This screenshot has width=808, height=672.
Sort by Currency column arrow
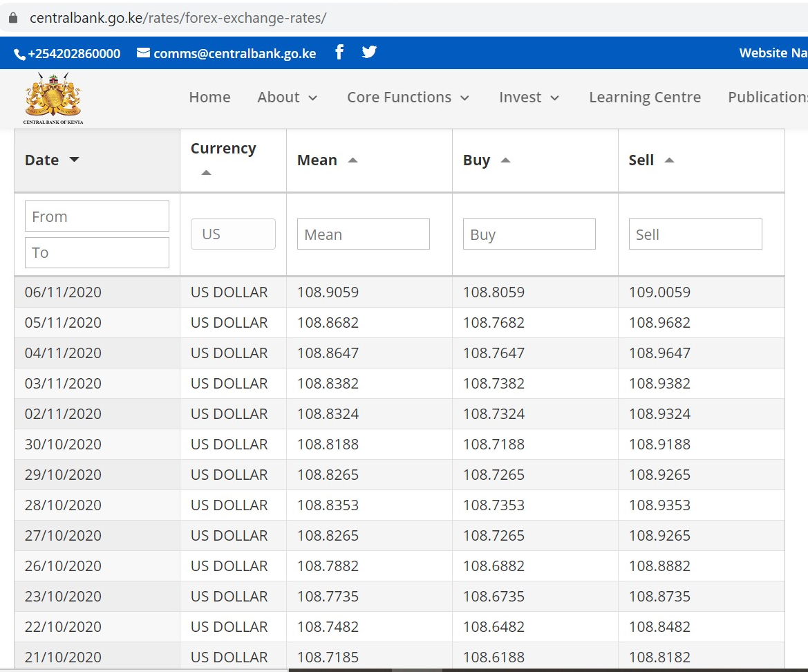pos(206,173)
